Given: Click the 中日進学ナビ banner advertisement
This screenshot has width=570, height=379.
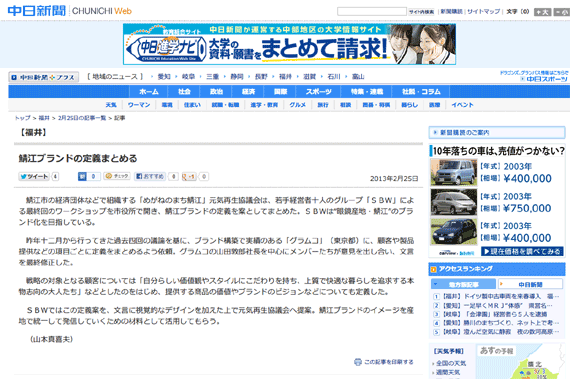Looking at the screenshot, I should [x=289, y=44].
